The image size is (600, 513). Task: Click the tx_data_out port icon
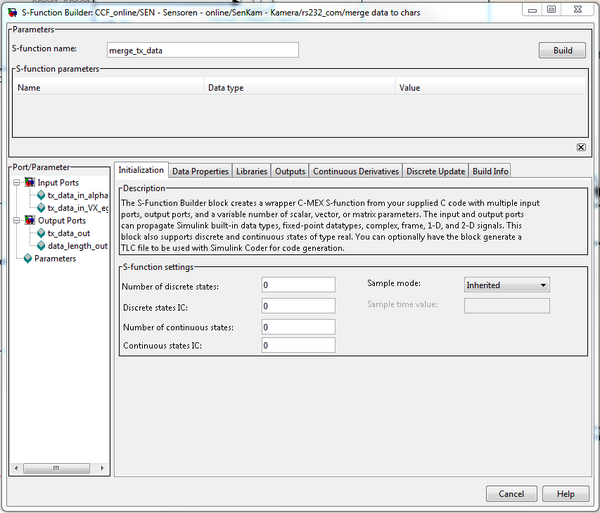click(40, 233)
